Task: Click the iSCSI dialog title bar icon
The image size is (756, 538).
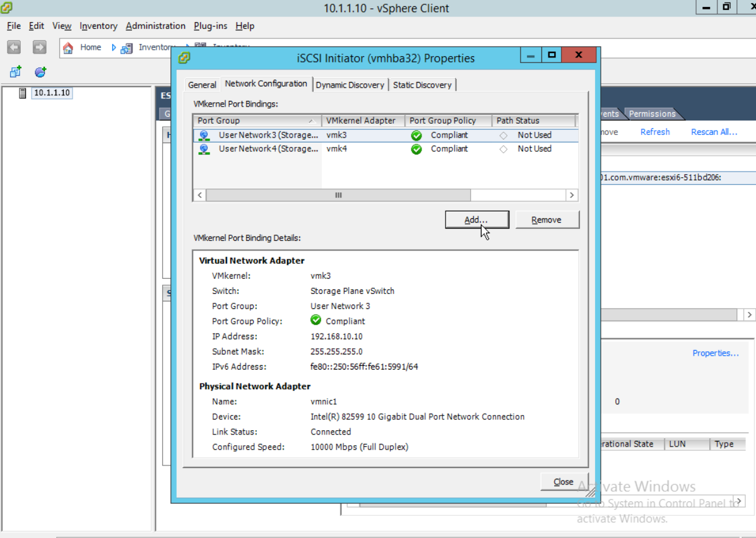Action: [184, 57]
